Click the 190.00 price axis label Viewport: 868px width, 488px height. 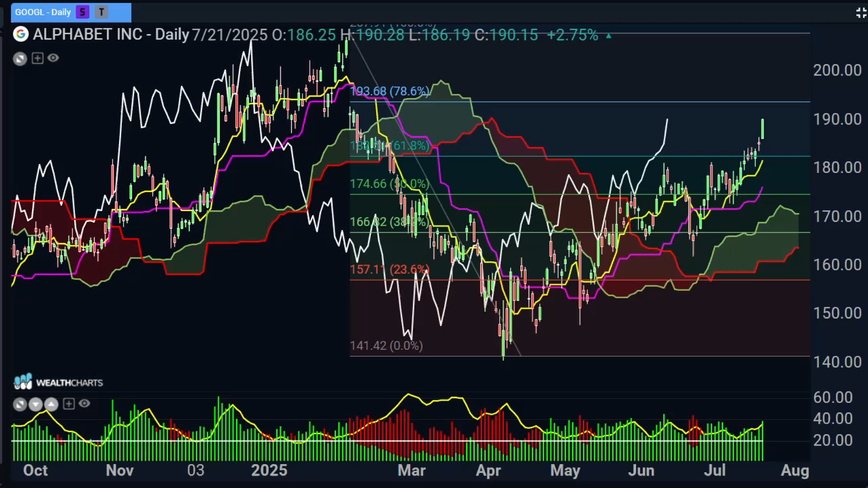[x=837, y=119]
